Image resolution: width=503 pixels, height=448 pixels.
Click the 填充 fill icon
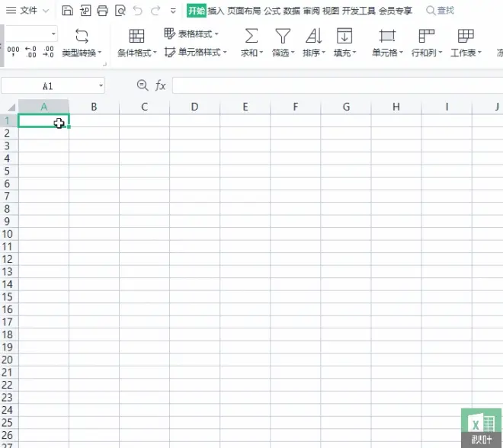pyautogui.click(x=344, y=36)
